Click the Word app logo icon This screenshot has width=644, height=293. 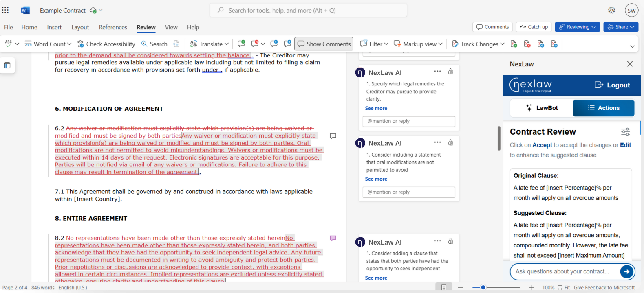tap(25, 10)
